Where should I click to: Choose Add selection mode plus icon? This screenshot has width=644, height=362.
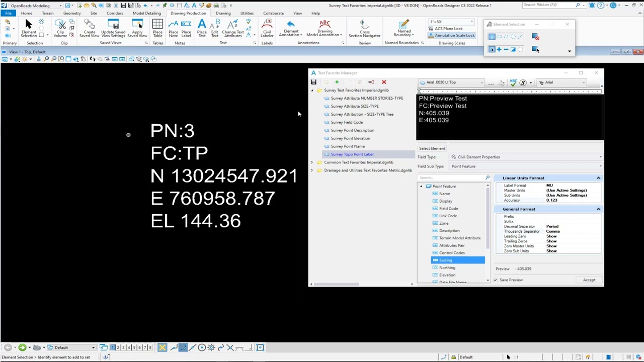click(x=499, y=49)
